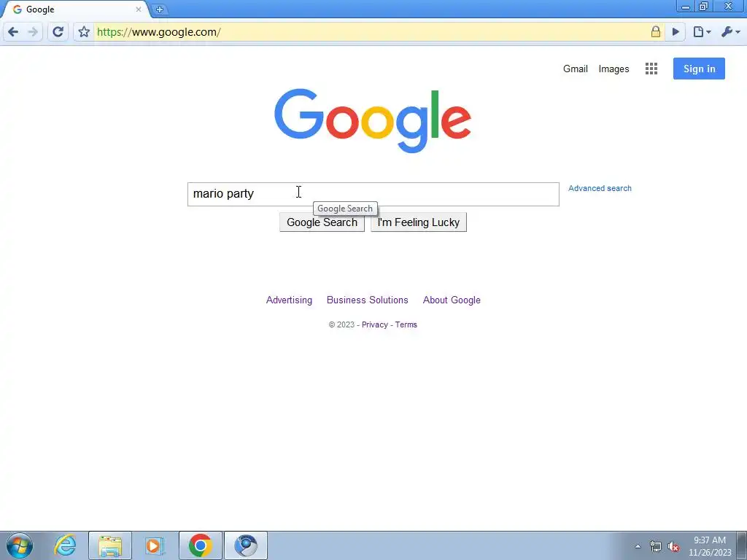This screenshot has height=560, width=747.
Task: Open the Windows Start menu orb
Action: point(20,545)
